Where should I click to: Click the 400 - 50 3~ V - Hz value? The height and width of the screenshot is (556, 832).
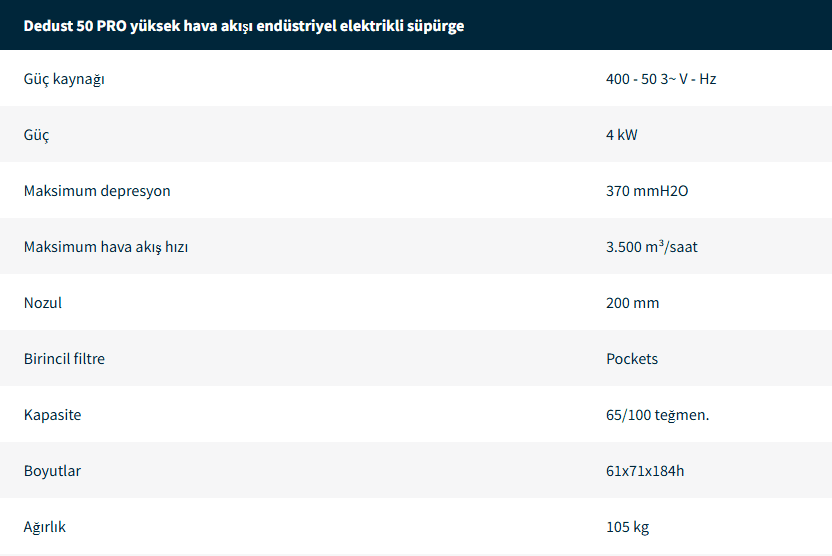tap(661, 79)
